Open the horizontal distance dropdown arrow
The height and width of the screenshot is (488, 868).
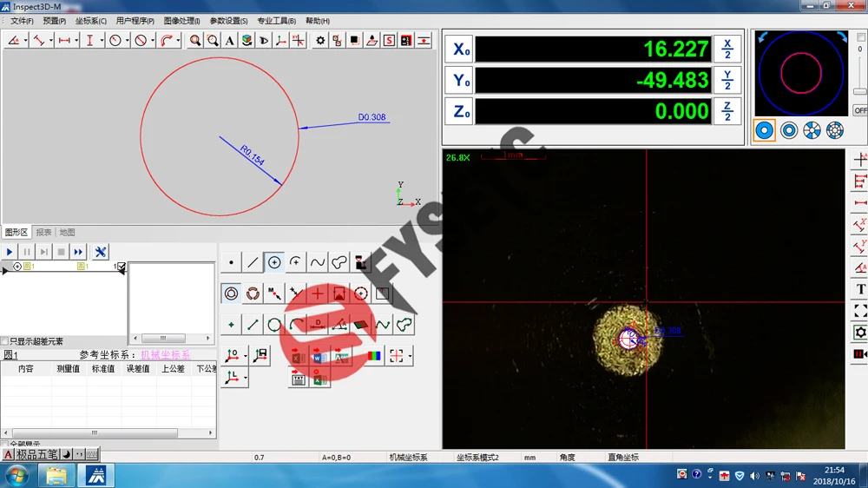coord(76,41)
